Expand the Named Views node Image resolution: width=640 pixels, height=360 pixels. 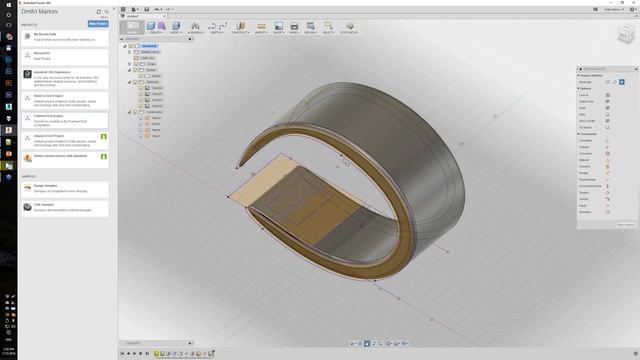point(130,52)
